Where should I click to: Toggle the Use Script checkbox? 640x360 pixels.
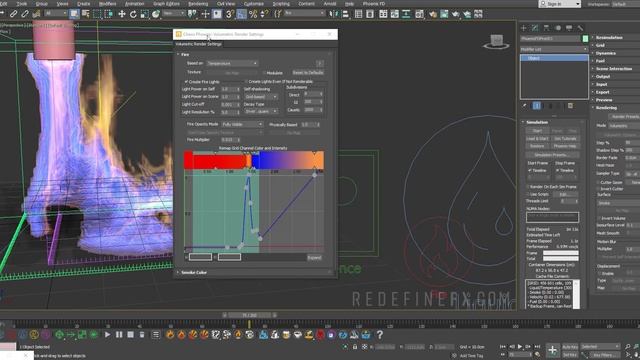(x=528, y=194)
